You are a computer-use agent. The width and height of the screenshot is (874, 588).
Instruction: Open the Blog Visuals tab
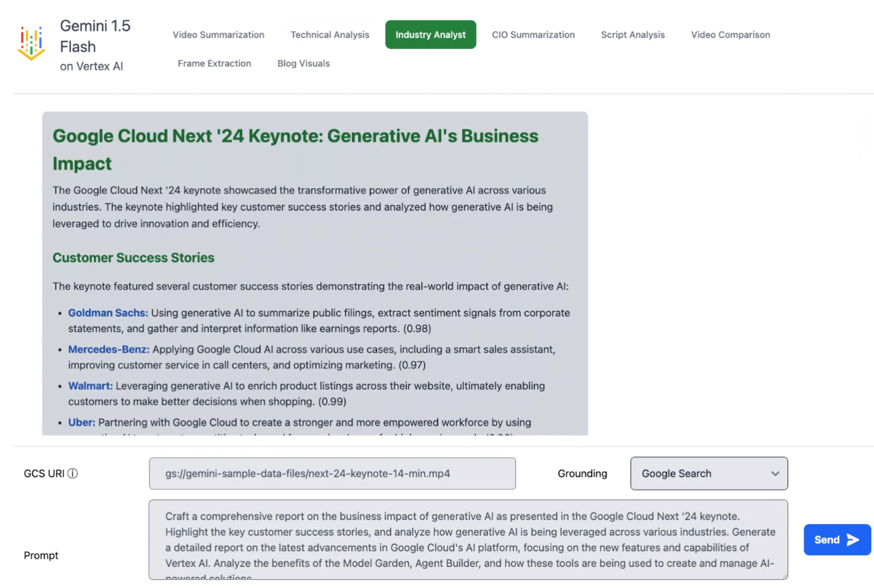pyautogui.click(x=303, y=63)
